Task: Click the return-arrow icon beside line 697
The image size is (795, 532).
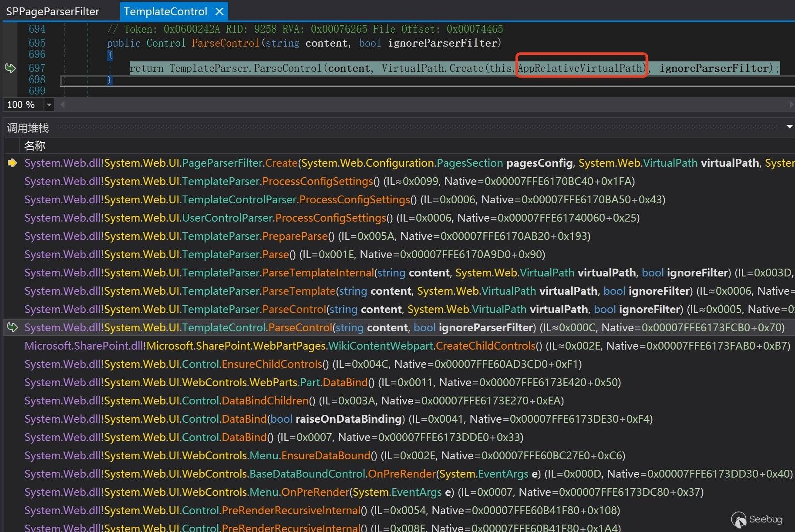Action: (x=10, y=68)
